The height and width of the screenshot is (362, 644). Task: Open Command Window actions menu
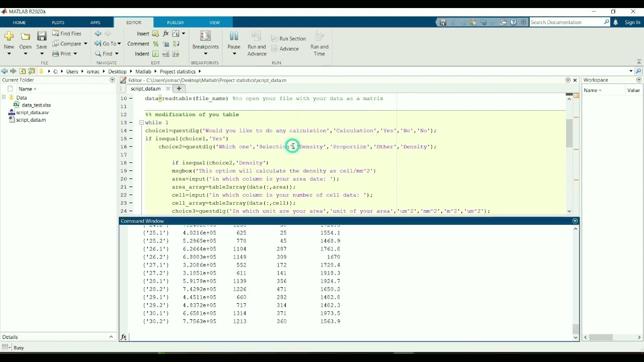575,221
